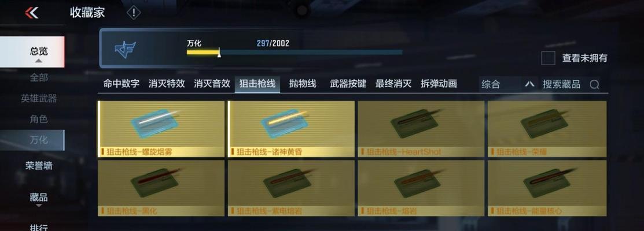Click the magnifier search icon
The image size is (644, 231).
pyautogui.click(x=594, y=85)
